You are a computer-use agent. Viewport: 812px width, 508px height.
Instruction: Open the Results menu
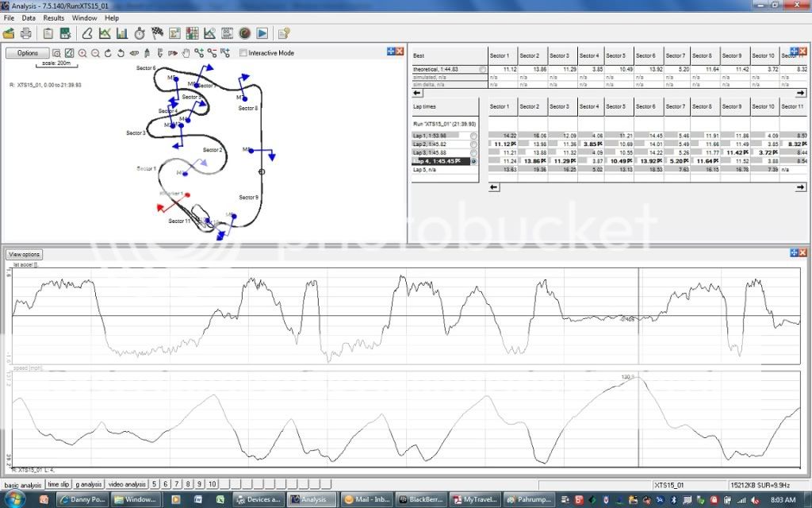[54, 17]
